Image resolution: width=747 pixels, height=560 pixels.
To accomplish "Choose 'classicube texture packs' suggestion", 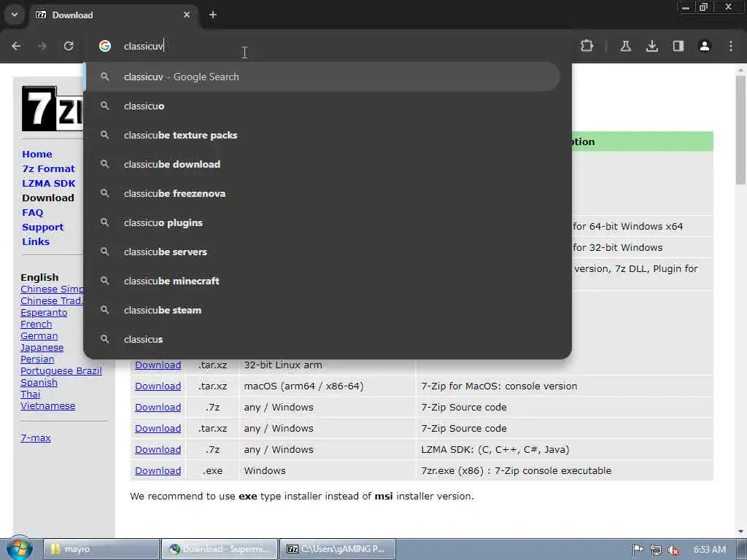I will [322, 135].
